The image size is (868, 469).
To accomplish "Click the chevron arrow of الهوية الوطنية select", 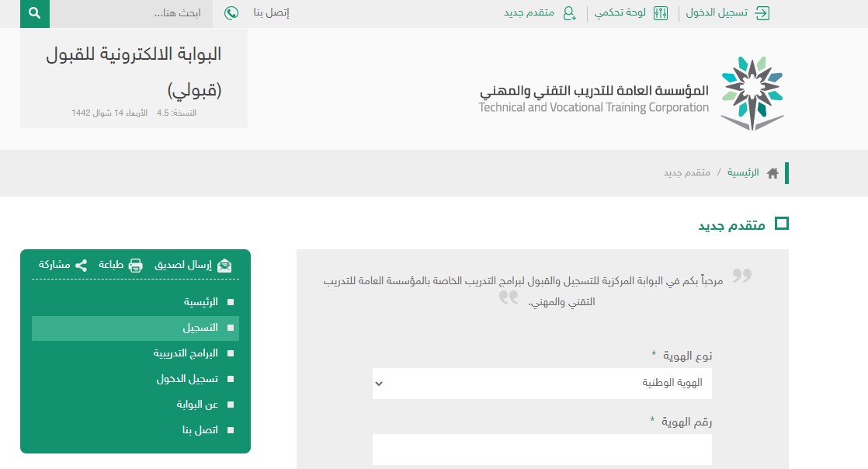I will (379, 383).
